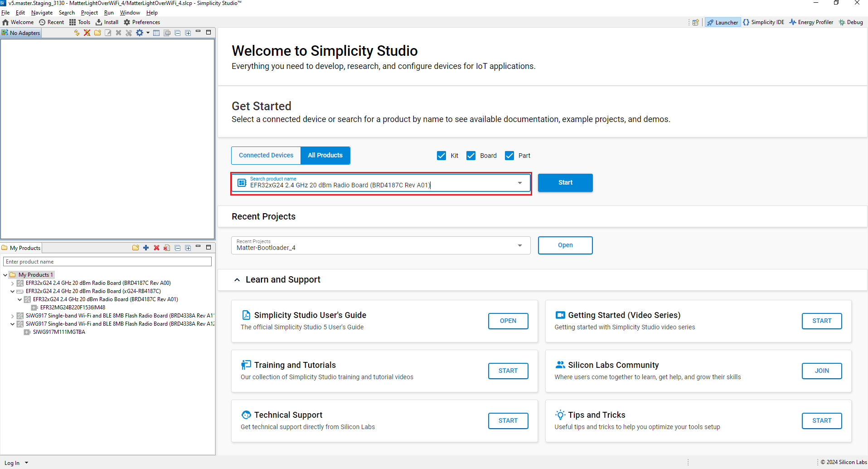Start Tips and Tricks
Image resolution: width=868 pixels, height=469 pixels.
822,420
